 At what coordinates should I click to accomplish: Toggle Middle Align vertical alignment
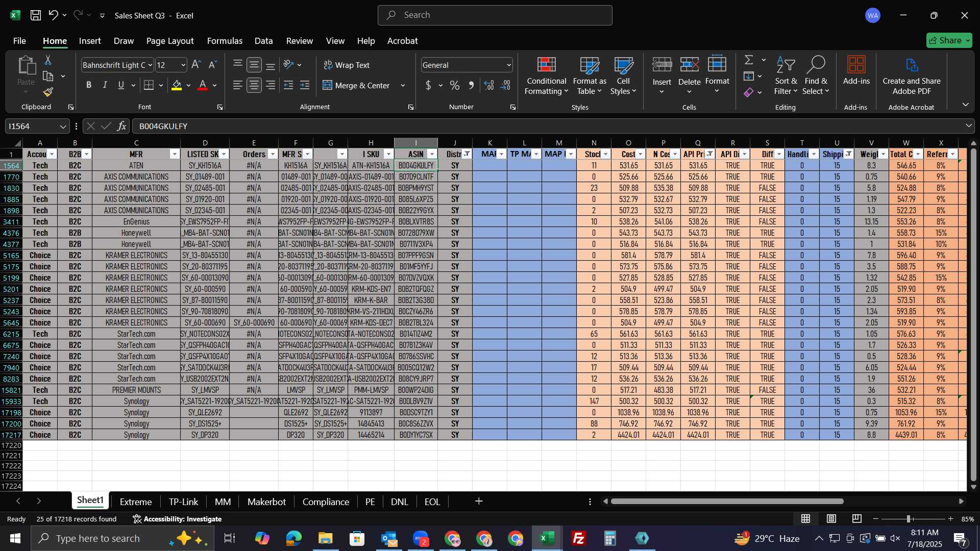(x=254, y=65)
